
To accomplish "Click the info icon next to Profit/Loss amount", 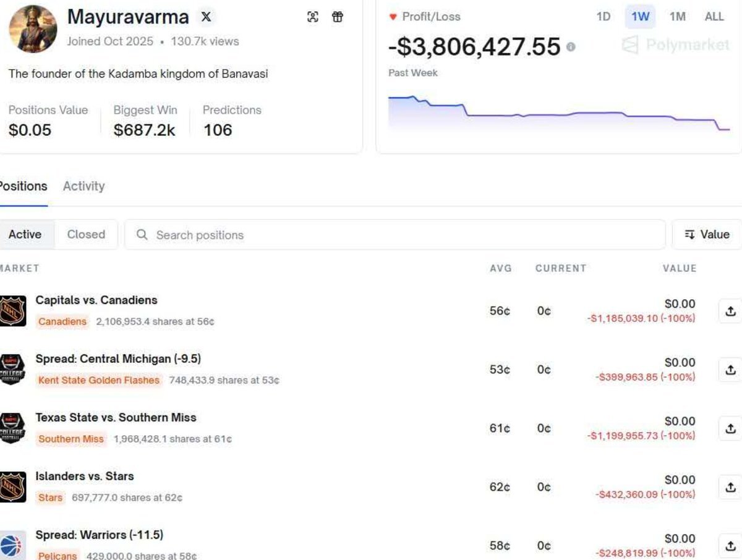I will pos(571,47).
